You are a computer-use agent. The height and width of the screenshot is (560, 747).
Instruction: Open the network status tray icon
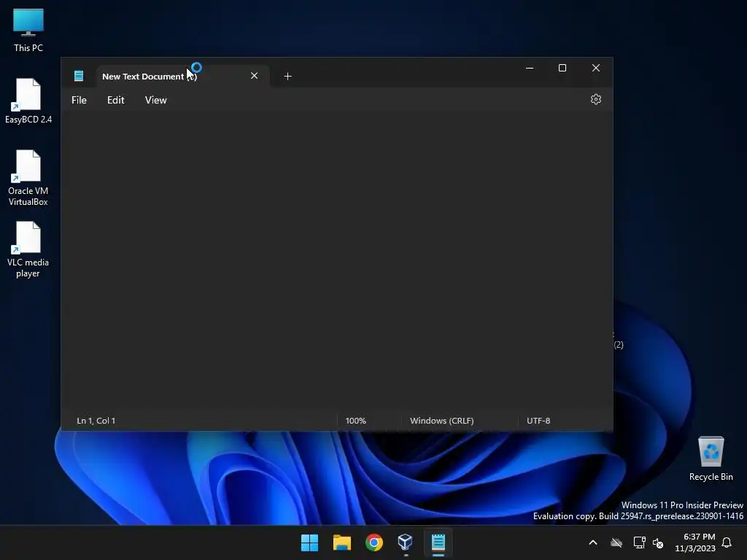(x=639, y=542)
